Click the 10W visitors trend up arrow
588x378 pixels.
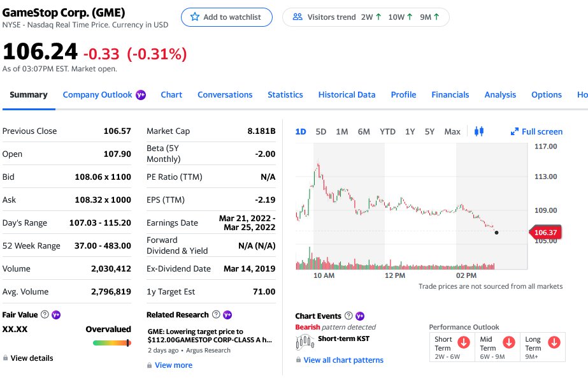coord(410,17)
